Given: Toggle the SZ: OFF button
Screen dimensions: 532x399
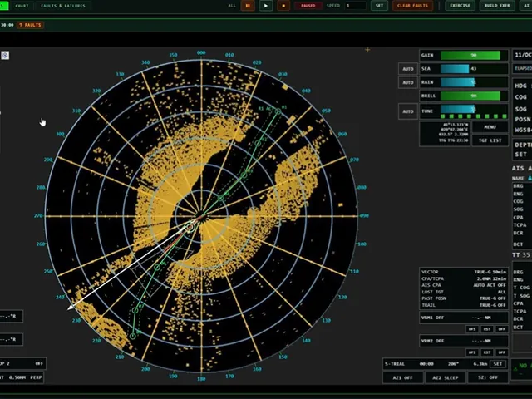Looking at the screenshot, I should pos(488,377).
